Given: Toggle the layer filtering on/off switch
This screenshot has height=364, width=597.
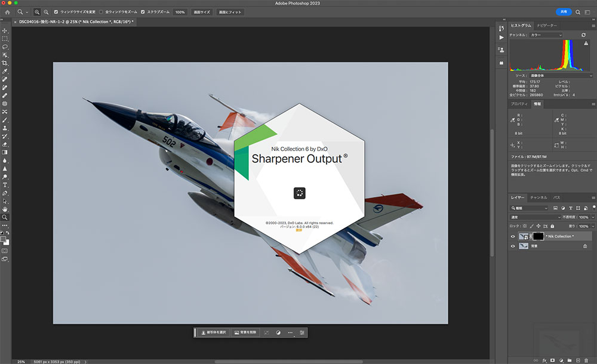Looking at the screenshot, I should tap(593, 208).
